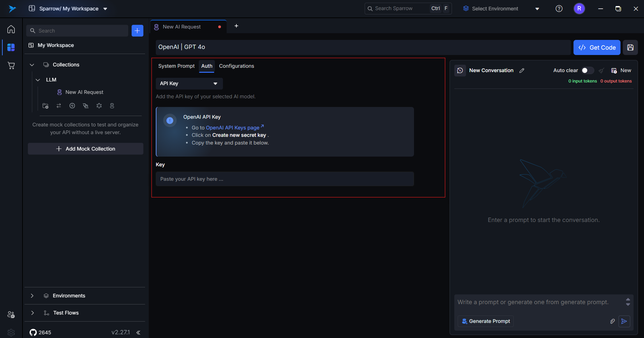644x338 pixels.
Task: Add a WebSocket request via the lightning icon
Action: point(72,106)
